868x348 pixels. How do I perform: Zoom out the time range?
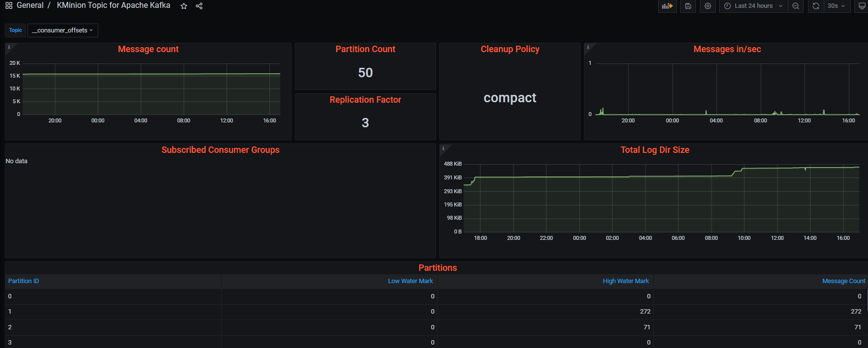[x=796, y=6]
